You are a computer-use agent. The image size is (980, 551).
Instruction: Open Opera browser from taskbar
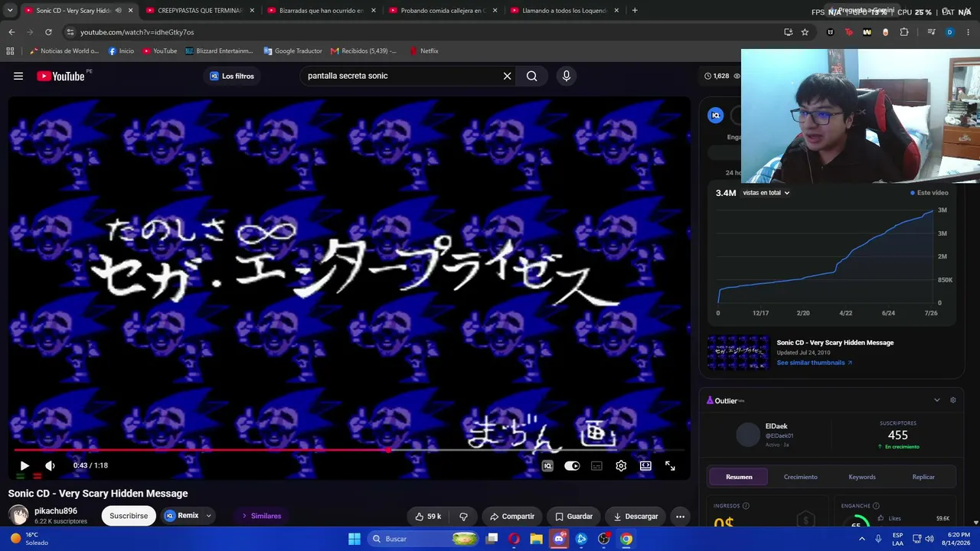point(514,539)
